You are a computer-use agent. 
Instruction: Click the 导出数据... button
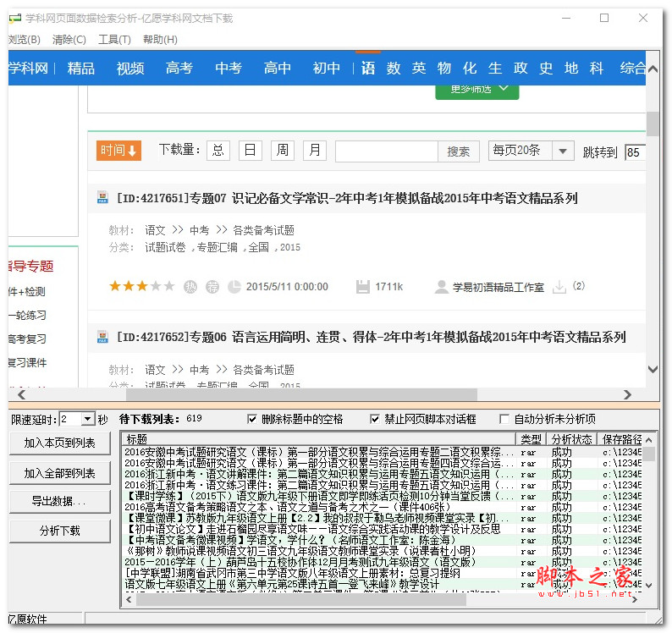click(x=59, y=502)
